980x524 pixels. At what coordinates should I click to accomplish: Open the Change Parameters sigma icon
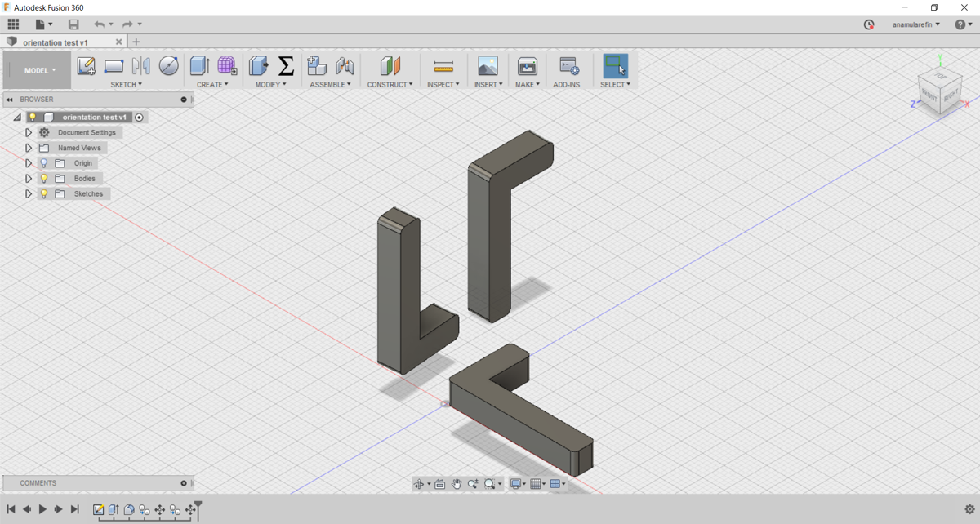286,66
